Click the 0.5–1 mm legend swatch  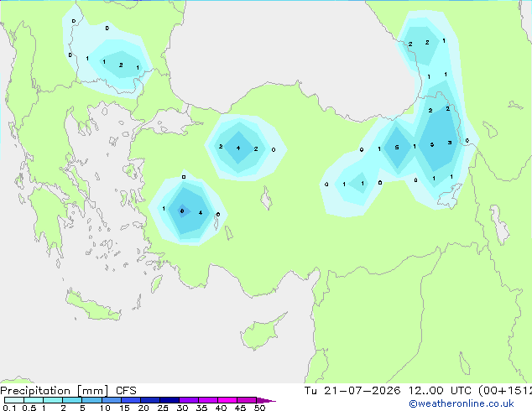(x=34, y=400)
